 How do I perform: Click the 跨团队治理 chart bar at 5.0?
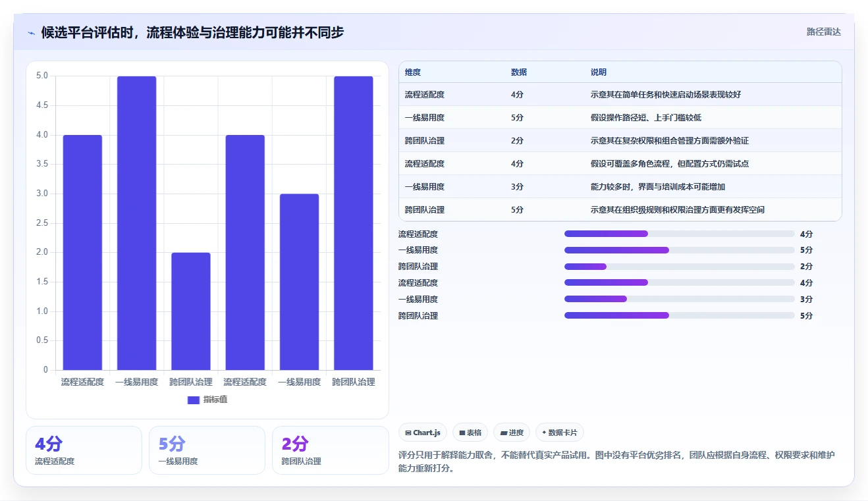(x=354, y=223)
